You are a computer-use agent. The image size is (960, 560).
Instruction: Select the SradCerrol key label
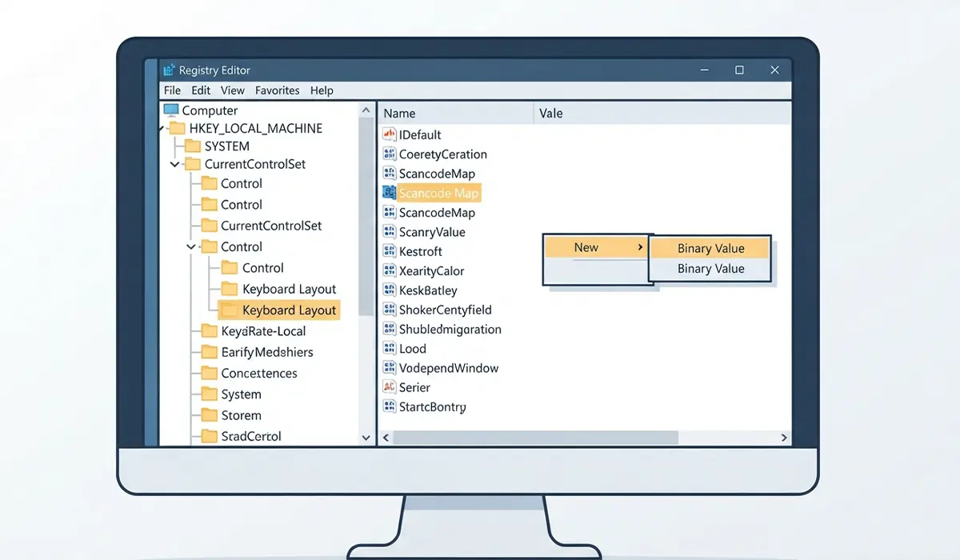[251, 436]
